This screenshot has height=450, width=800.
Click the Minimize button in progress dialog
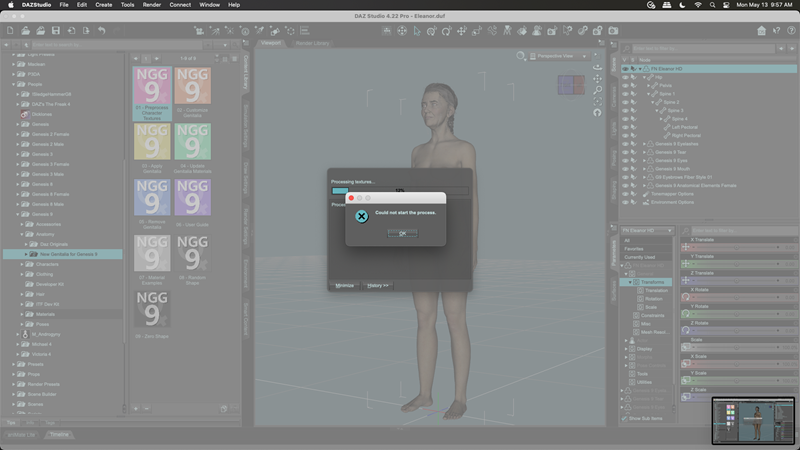coord(344,286)
